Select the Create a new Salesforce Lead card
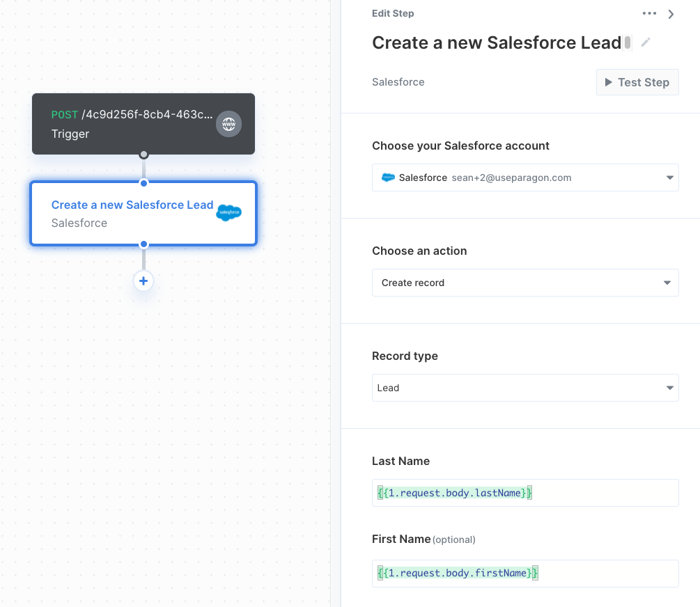The image size is (700, 607). [143, 213]
